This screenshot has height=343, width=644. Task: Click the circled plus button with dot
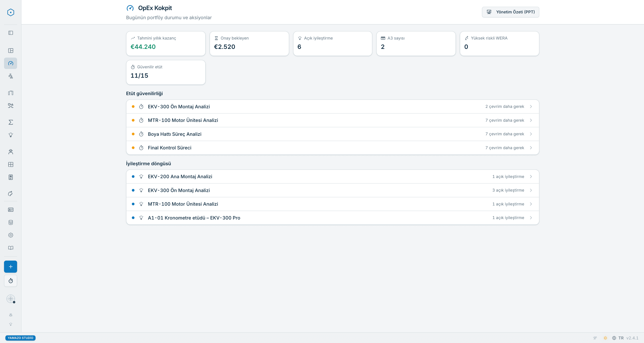[x=11, y=299]
